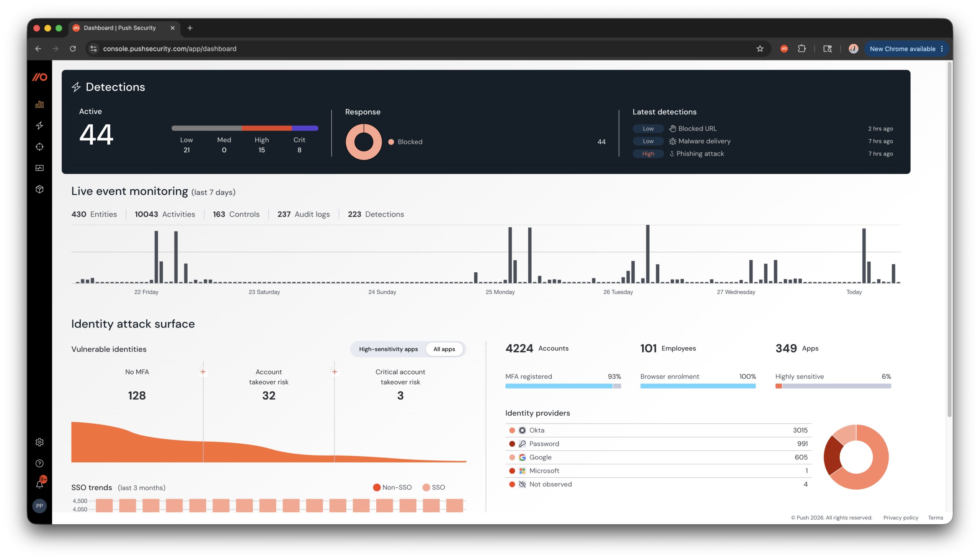
Task: Open the dashboard bar-chart sidebar icon
Action: tap(39, 104)
